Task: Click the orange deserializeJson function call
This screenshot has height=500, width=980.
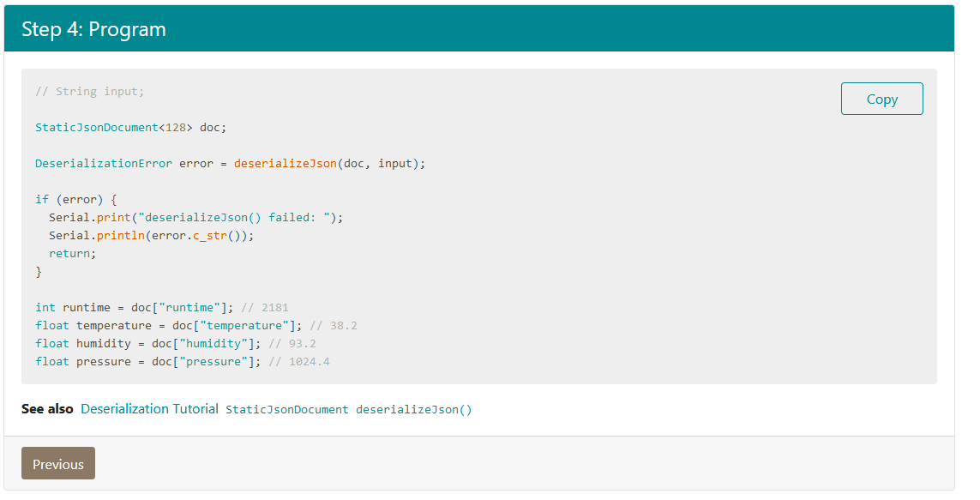Action: point(285,163)
